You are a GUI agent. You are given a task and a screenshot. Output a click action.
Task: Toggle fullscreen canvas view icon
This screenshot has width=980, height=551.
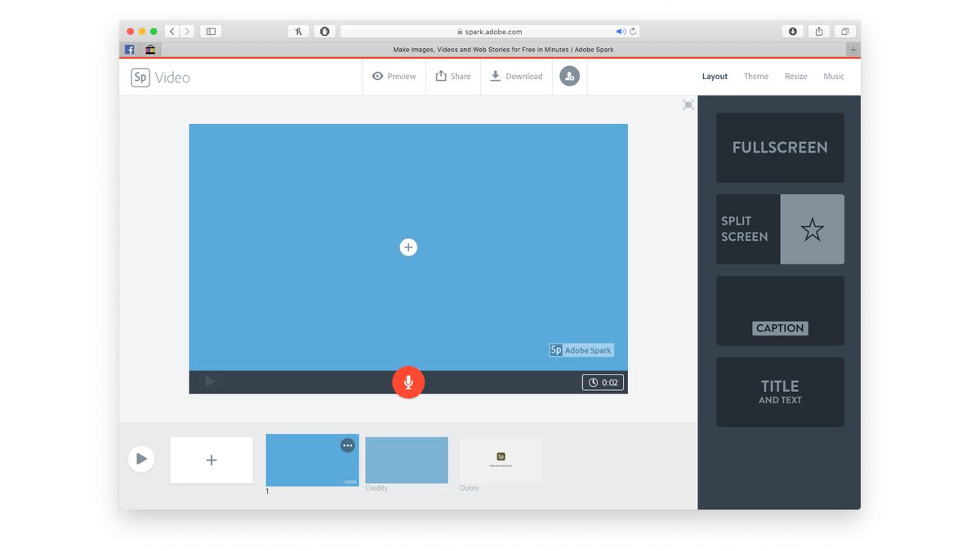(x=688, y=104)
